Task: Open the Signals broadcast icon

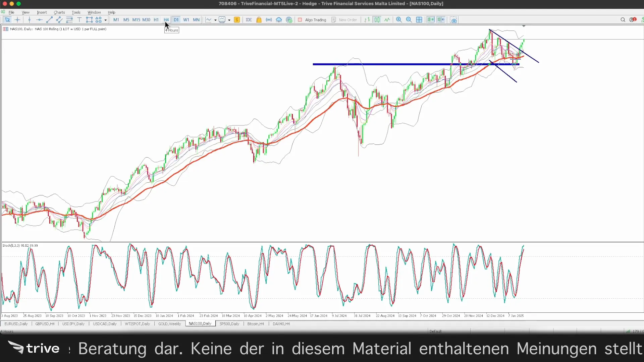Action: point(269,20)
